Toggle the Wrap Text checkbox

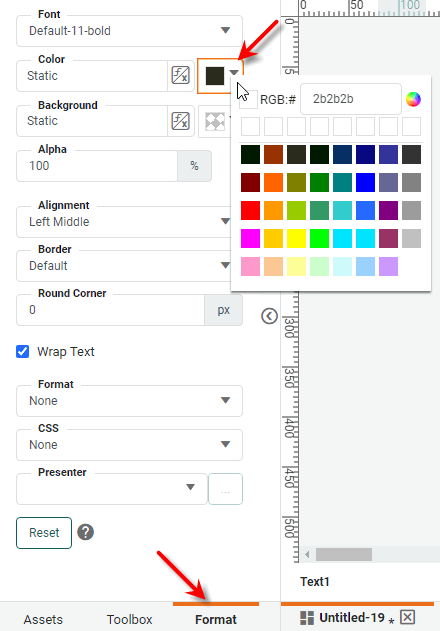click(23, 351)
